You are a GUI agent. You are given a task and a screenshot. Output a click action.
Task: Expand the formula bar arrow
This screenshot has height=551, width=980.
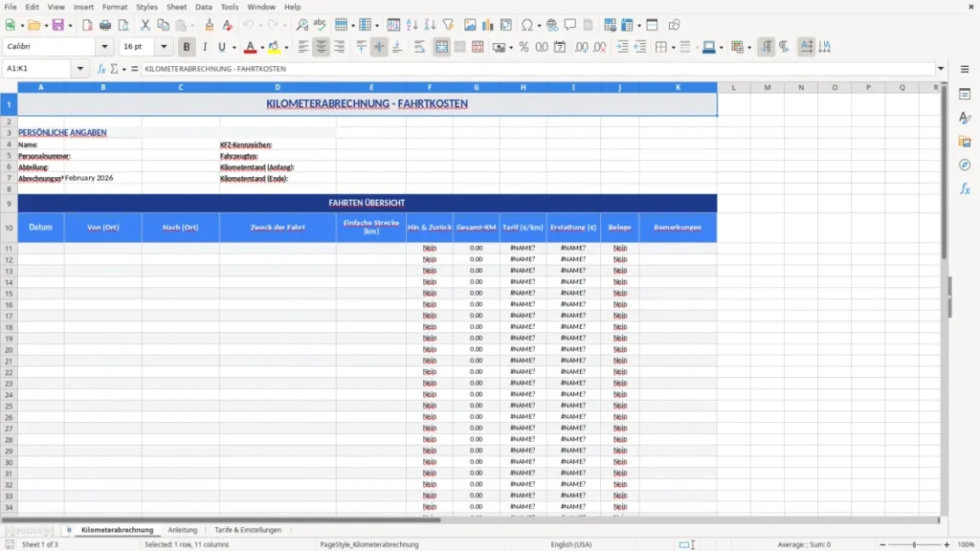coord(941,69)
